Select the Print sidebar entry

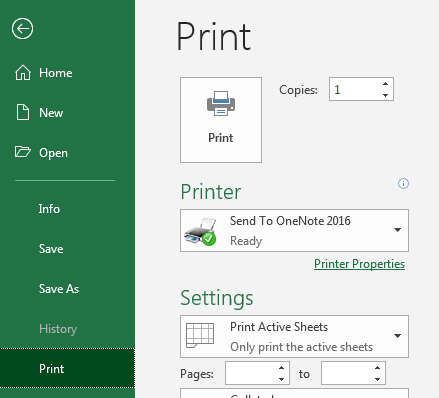(x=67, y=368)
